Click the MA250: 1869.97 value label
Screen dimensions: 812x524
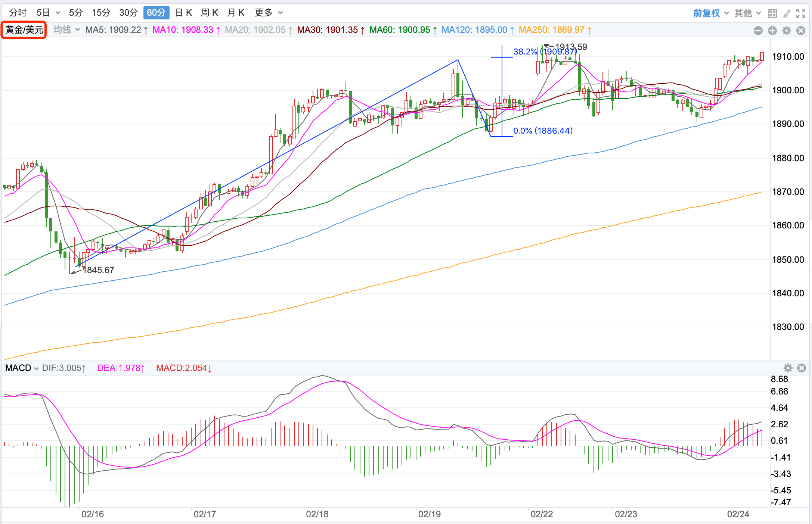coord(555,30)
